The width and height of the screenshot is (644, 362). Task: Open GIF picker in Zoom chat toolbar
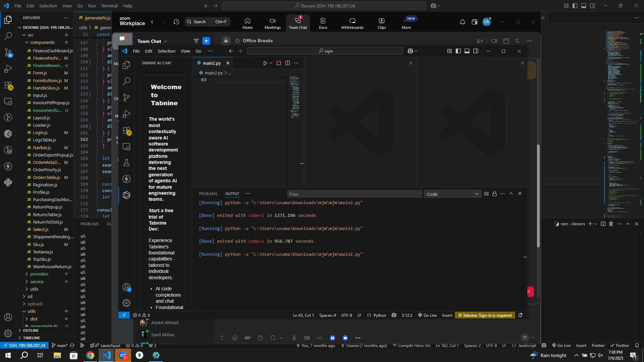[248, 338]
